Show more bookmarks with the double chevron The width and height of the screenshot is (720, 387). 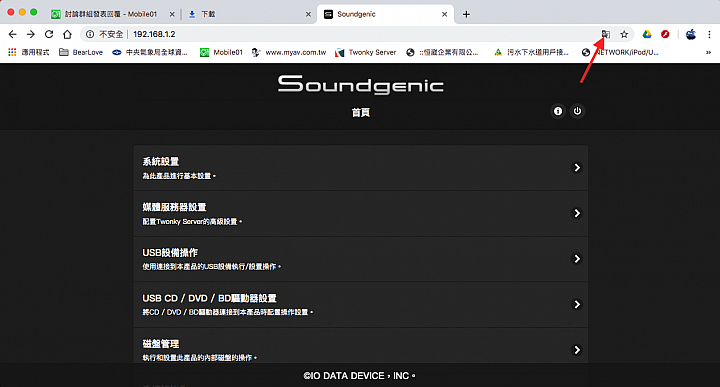point(709,52)
